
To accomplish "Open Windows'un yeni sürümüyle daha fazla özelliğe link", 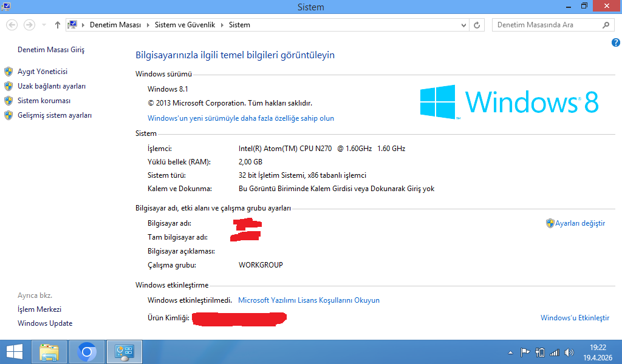I will point(241,118).
